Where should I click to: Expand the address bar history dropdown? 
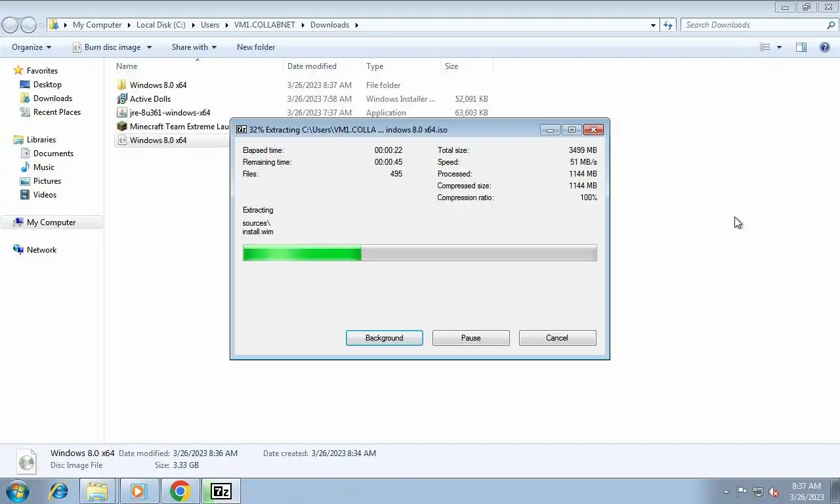point(653,25)
